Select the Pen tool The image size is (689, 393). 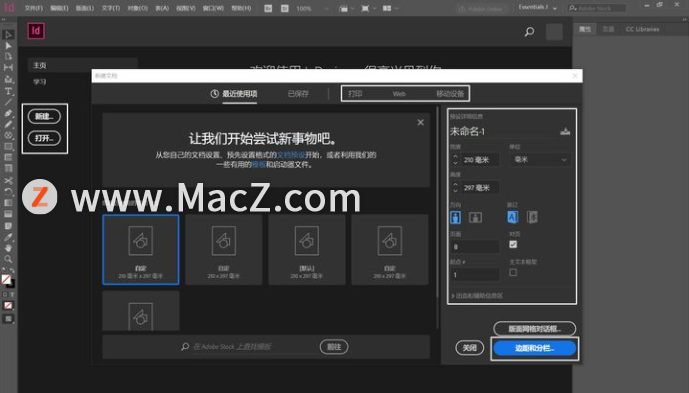8,113
